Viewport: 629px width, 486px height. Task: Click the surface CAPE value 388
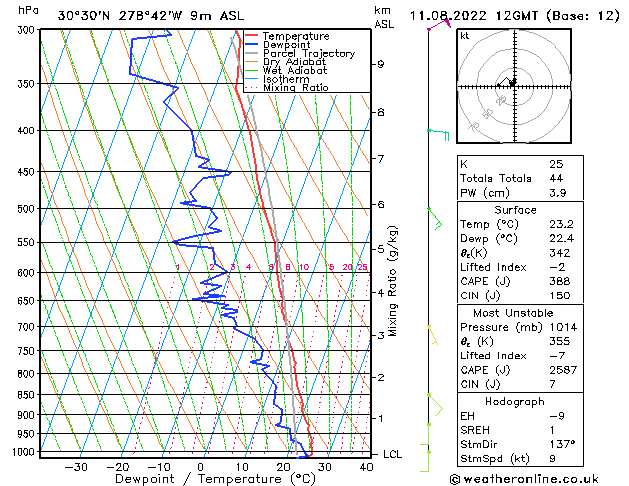560,281
